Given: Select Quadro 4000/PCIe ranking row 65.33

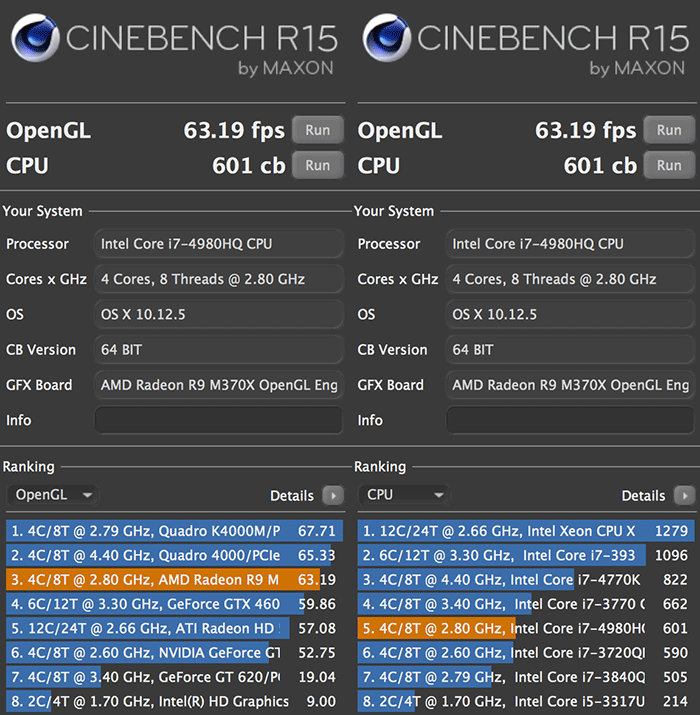Looking at the screenshot, I should (174, 555).
